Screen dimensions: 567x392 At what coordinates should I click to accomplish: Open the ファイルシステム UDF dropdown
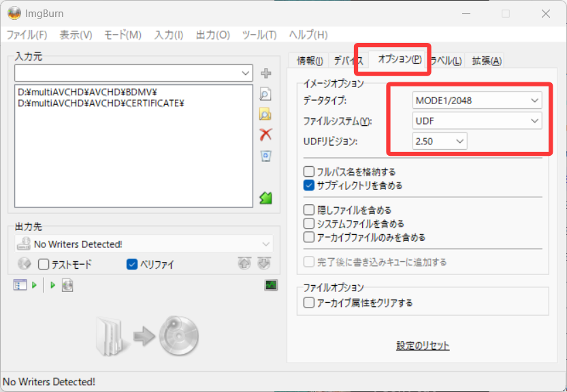click(477, 120)
